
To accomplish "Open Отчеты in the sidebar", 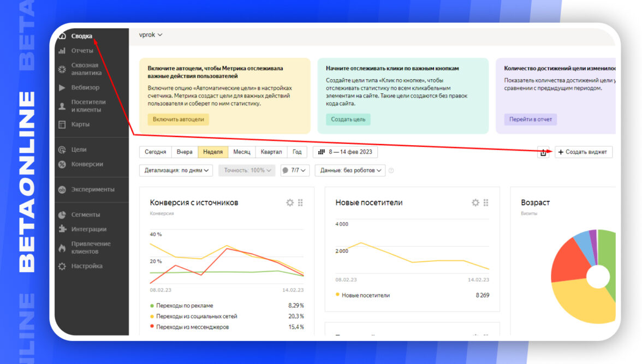I will (82, 51).
